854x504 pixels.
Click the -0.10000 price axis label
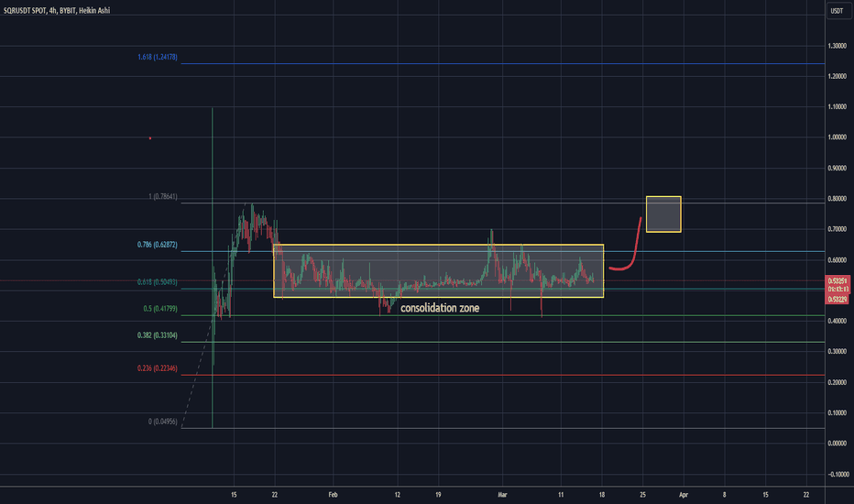838,474
